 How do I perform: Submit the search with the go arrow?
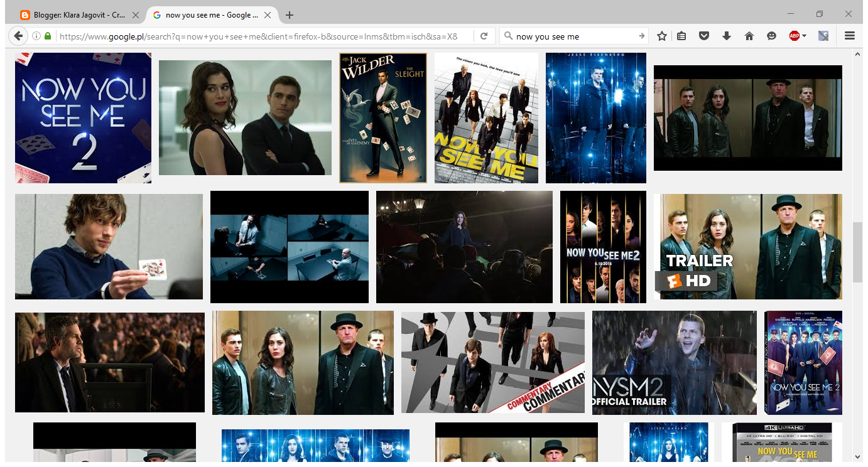(x=641, y=36)
